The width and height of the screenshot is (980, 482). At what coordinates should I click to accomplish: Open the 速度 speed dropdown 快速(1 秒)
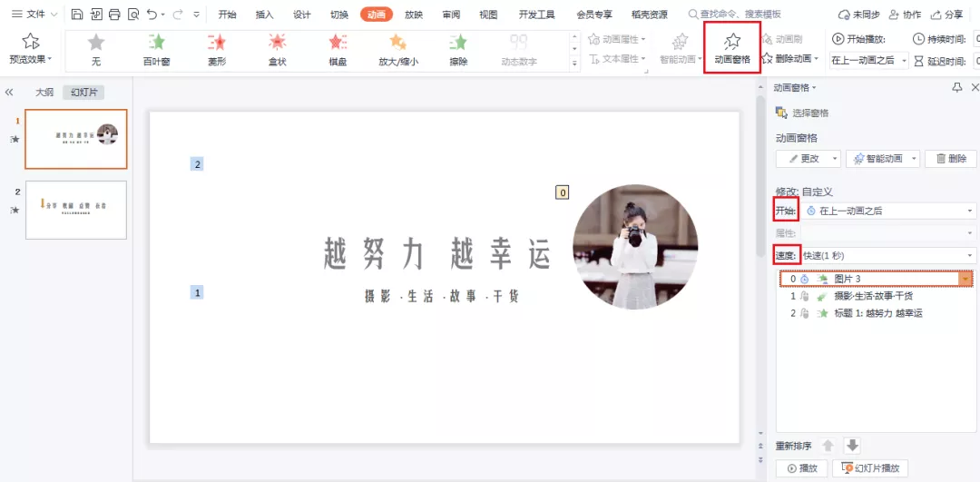coord(888,255)
